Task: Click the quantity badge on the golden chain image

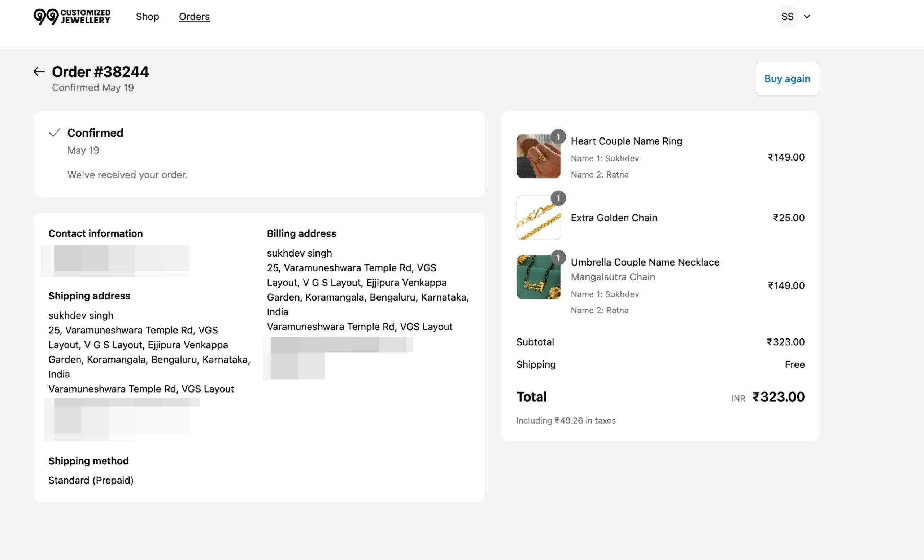Action: pos(558,198)
